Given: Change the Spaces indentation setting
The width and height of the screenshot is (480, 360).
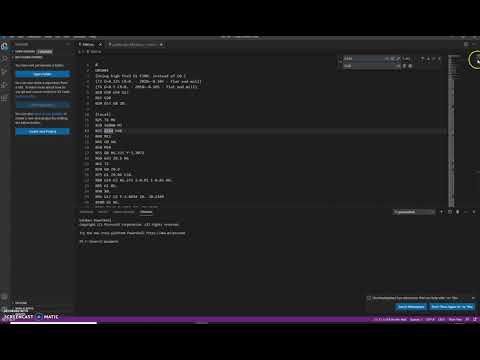Looking at the screenshot, I should click(416, 319).
